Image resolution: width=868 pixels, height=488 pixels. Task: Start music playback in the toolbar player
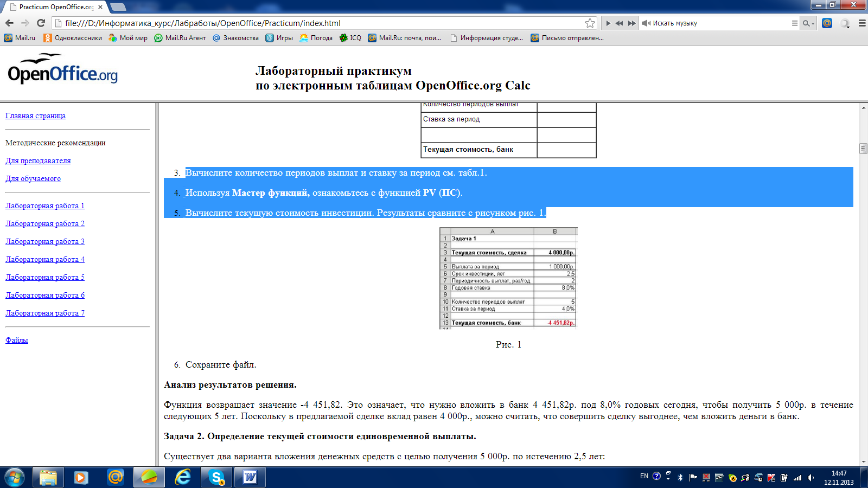608,23
